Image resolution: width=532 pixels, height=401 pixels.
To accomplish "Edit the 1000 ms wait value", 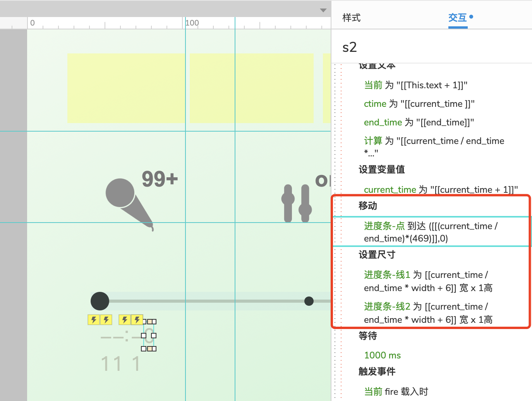I will [x=383, y=355].
